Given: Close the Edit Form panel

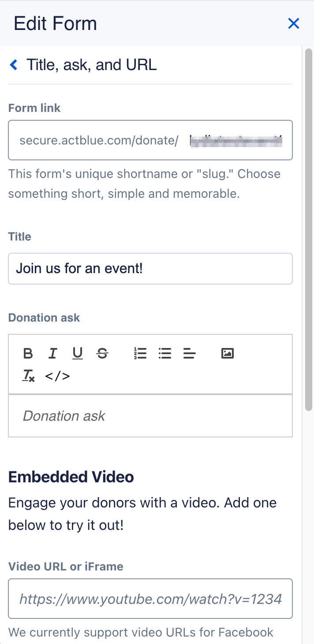Looking at the screenshot, I should pyautogui.click(x=294, y=23).
